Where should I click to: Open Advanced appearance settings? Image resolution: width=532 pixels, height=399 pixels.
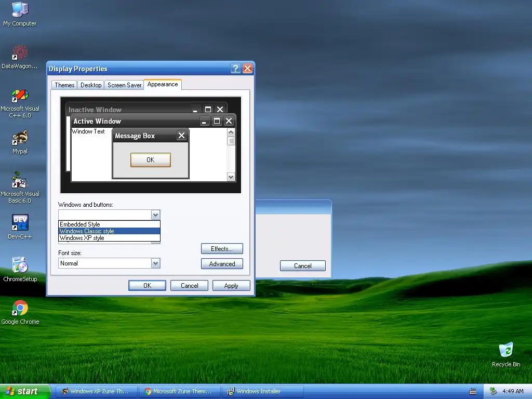pos(222,263)
